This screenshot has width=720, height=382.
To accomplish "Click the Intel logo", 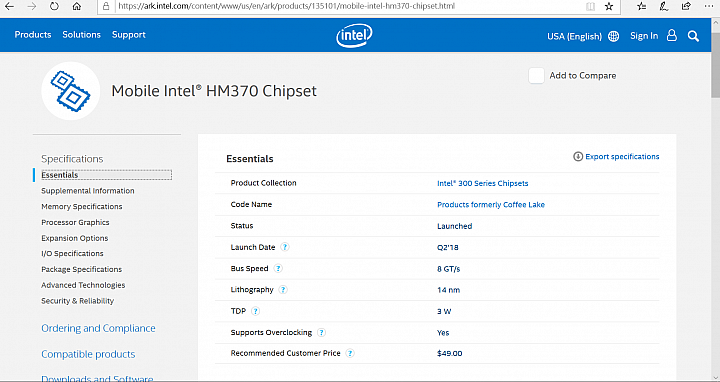I will tap(354, 35).
